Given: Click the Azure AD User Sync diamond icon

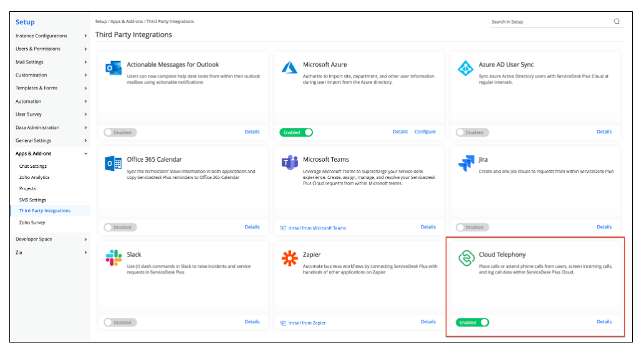Looking at the screenshot, I should tap(465, 68).
